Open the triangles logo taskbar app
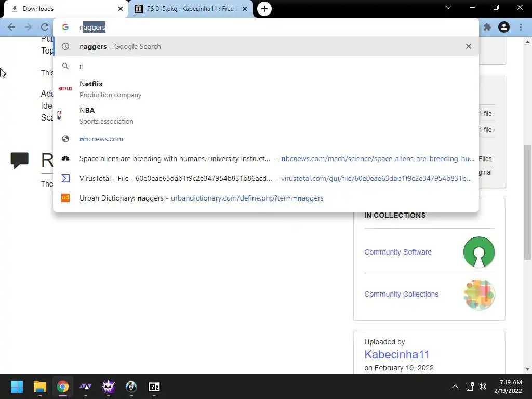This screenshot has height=399, width=532. (x=86, y=387)
